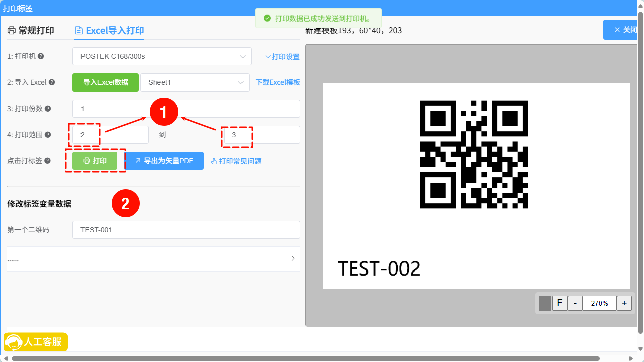Open the 人工客服 support chat

pyautogui.click(x=36, y=342)
